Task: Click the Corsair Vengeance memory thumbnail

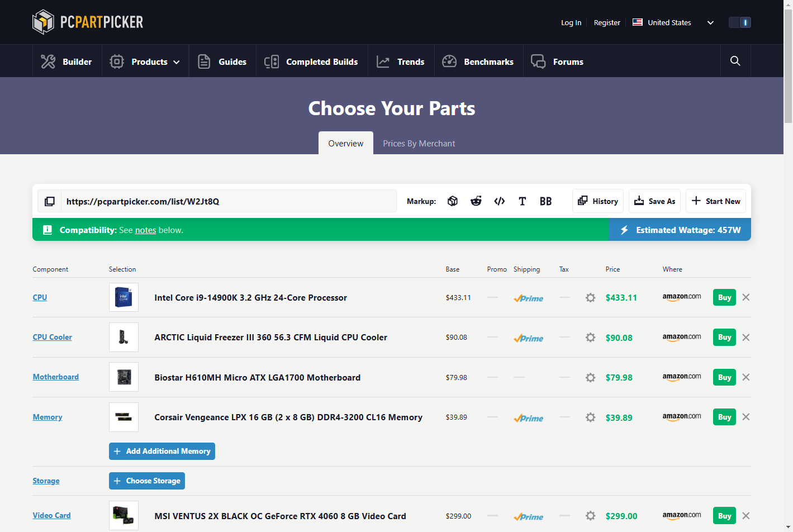Action: (124, 417)
